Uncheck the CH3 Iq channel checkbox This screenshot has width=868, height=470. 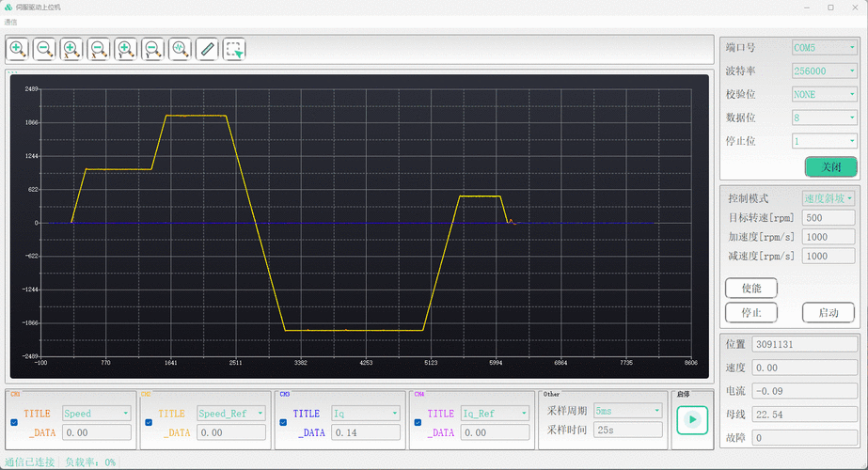(x=284, y=423)
